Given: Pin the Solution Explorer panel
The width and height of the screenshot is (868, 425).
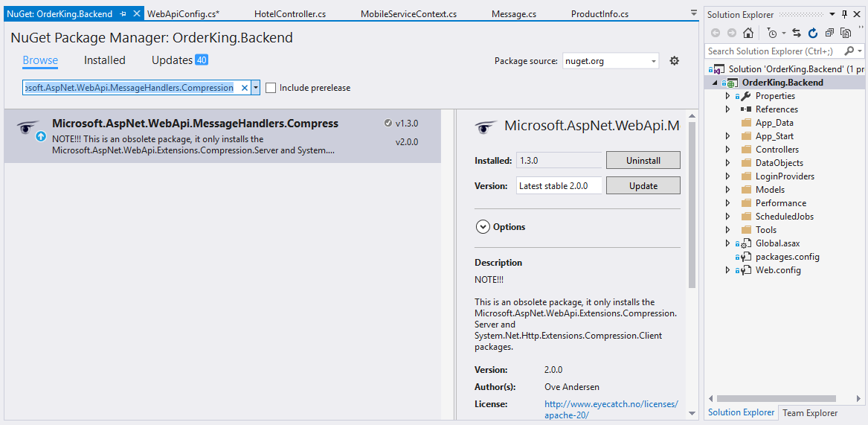Looking at the screenshot, I should click(844, 14).
